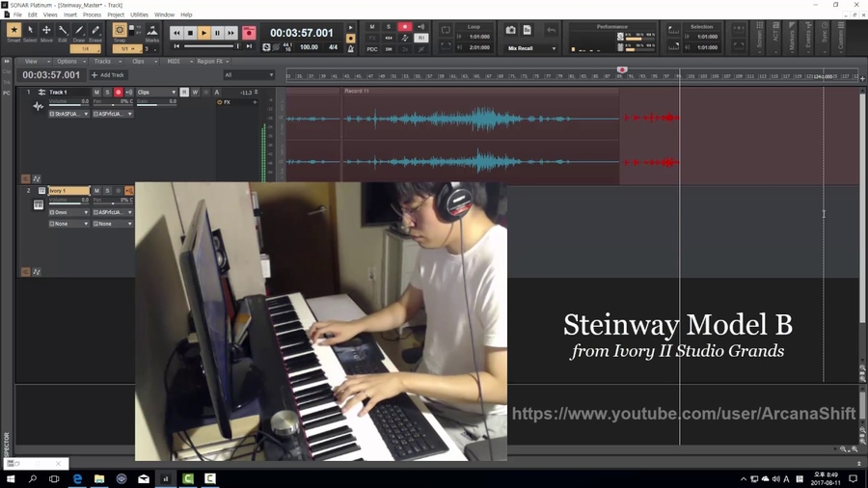This screenshot has height=488, width=868.
Task: Toggle the metronome icon
Action: [350, 48]
